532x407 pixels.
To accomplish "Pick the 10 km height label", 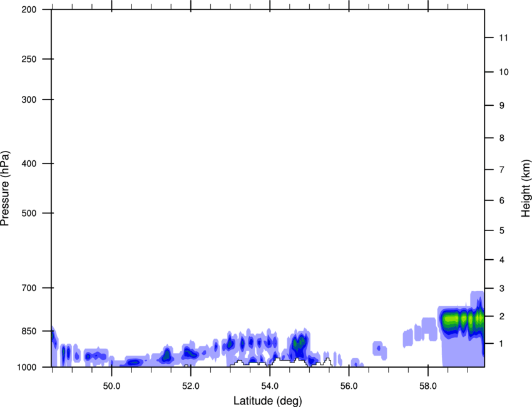I will point(504,72).
